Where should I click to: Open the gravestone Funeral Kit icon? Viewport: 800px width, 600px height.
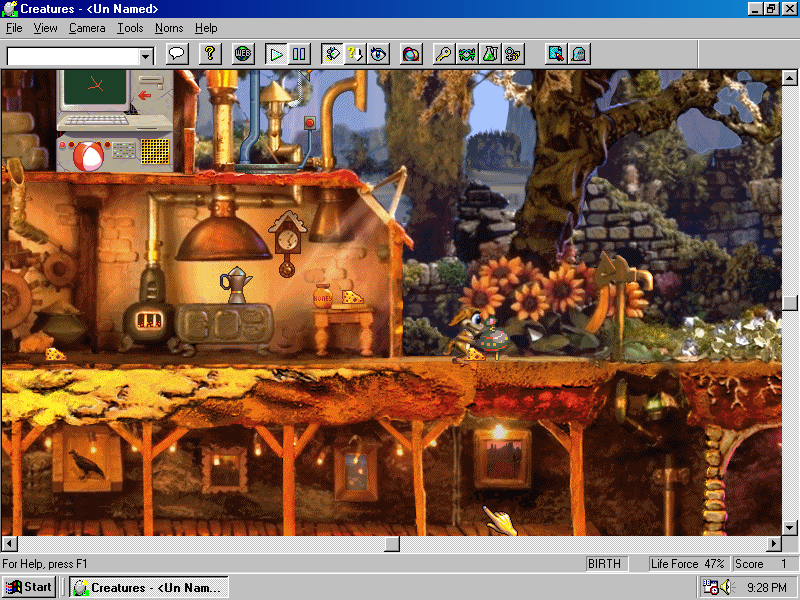579,54
